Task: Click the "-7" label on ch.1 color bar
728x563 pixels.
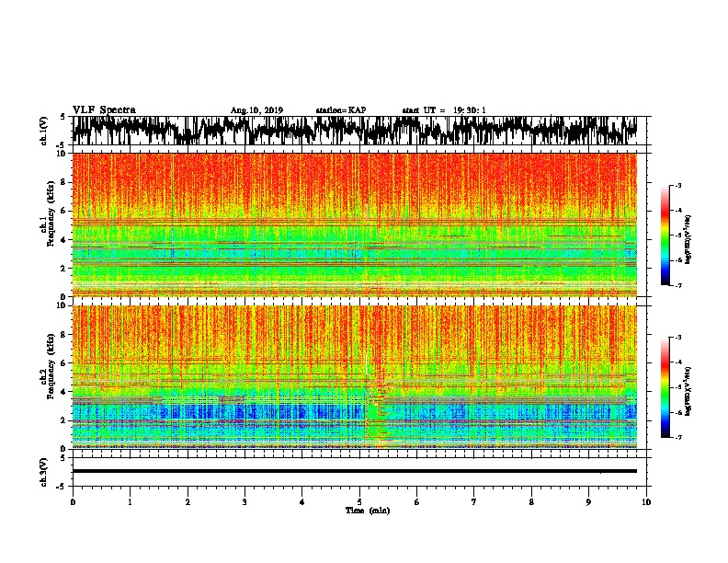Action: pos(677,285)
